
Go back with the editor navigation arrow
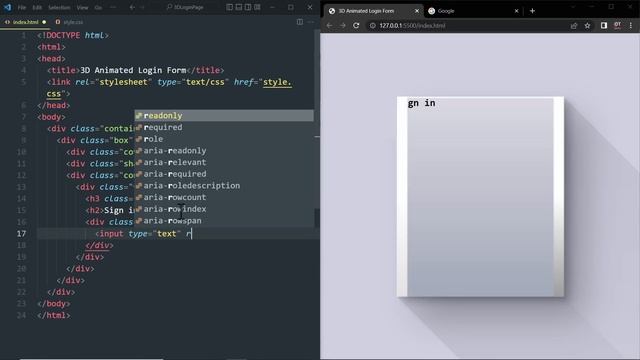pyautogui.click(x=132, y=7)
